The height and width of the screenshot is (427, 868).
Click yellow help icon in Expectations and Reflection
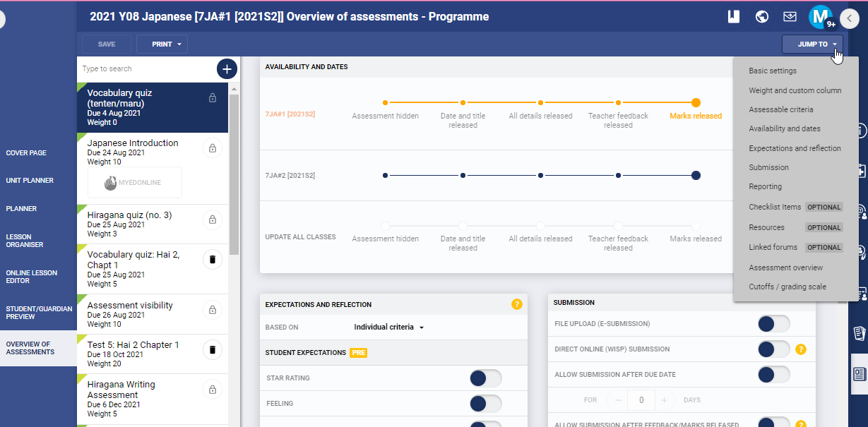[x=516, y=304]
